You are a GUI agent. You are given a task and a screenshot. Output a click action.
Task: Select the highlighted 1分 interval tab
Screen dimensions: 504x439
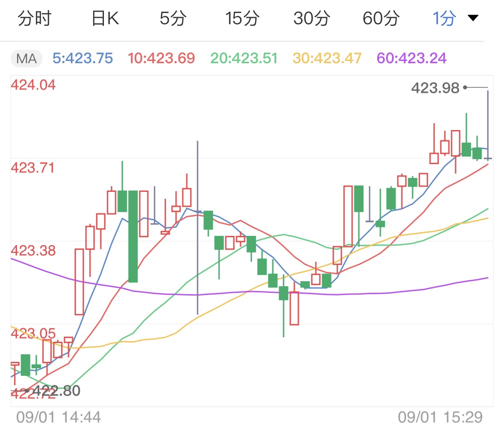(444, 18)
